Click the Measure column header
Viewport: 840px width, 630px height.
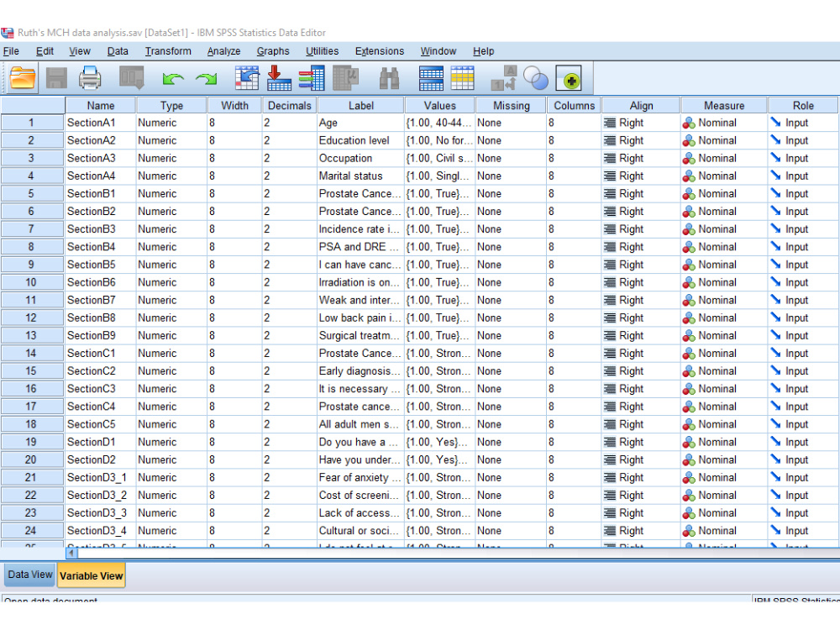pos(724,106)
